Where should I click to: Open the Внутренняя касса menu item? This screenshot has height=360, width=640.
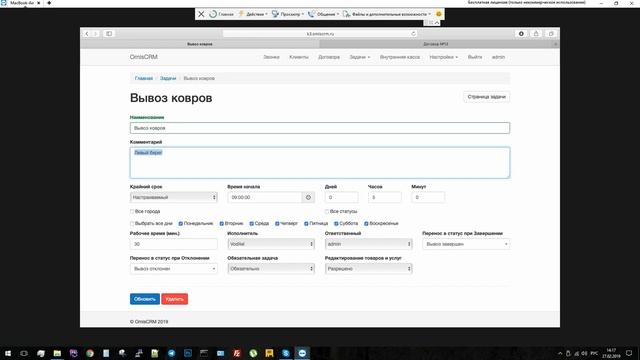coord(400,57)
